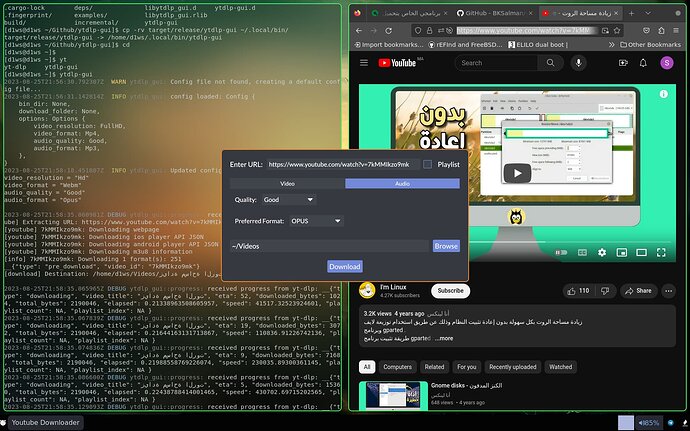Image resolution: width=690 pixels, height=431 pixels.
Task: Select the For you filter chip
Action: [x=466, y=367]
